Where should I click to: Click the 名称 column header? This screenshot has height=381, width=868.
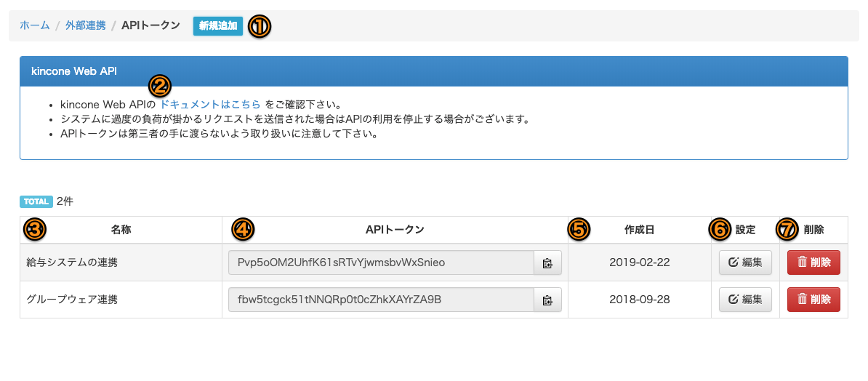[121, 230]
